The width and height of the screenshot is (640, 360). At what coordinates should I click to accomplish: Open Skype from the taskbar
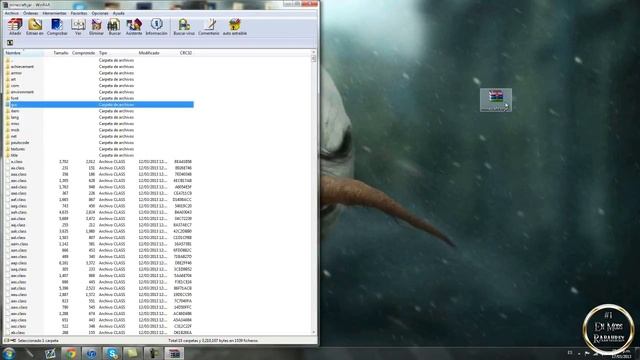click(112, 353)
